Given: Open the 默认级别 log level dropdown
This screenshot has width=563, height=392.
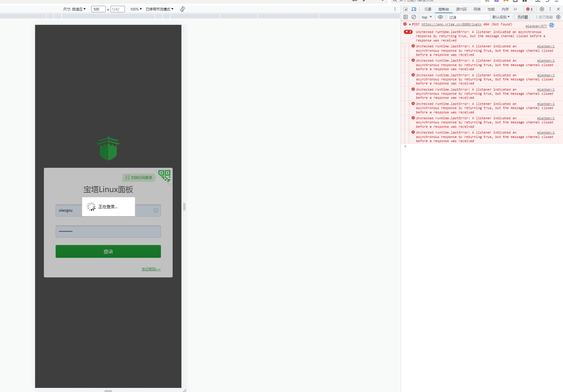Looking at the screenshot, I should click(501, 17).
